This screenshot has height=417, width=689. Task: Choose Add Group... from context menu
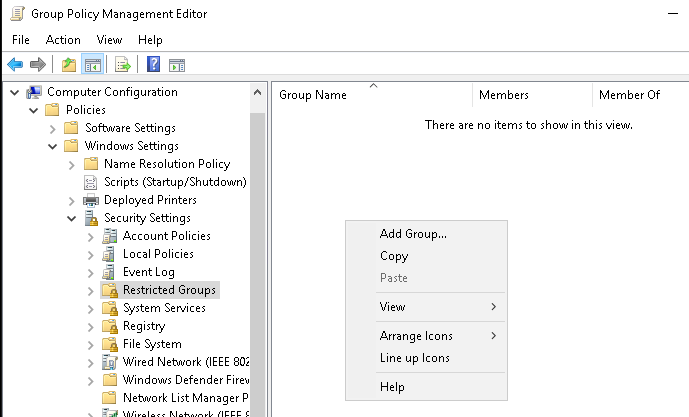pos(426,234)
